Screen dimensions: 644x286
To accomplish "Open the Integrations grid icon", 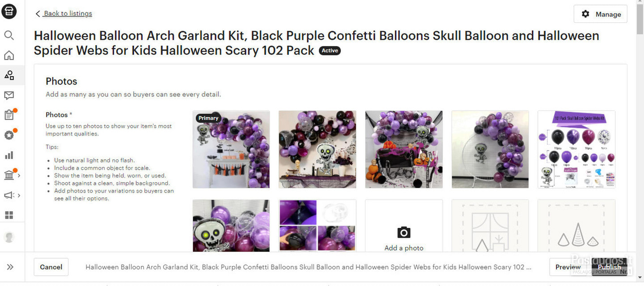I will [x=9, y=215].
